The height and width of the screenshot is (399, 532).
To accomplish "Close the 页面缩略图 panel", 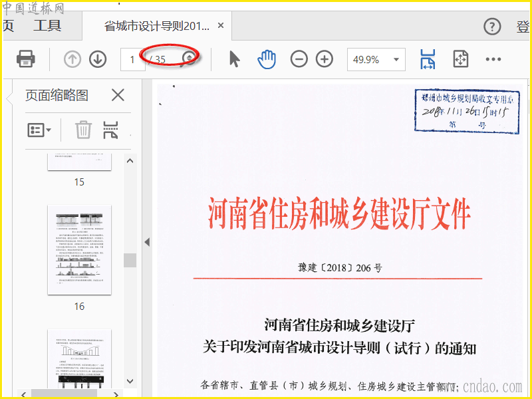I will 118,95.
